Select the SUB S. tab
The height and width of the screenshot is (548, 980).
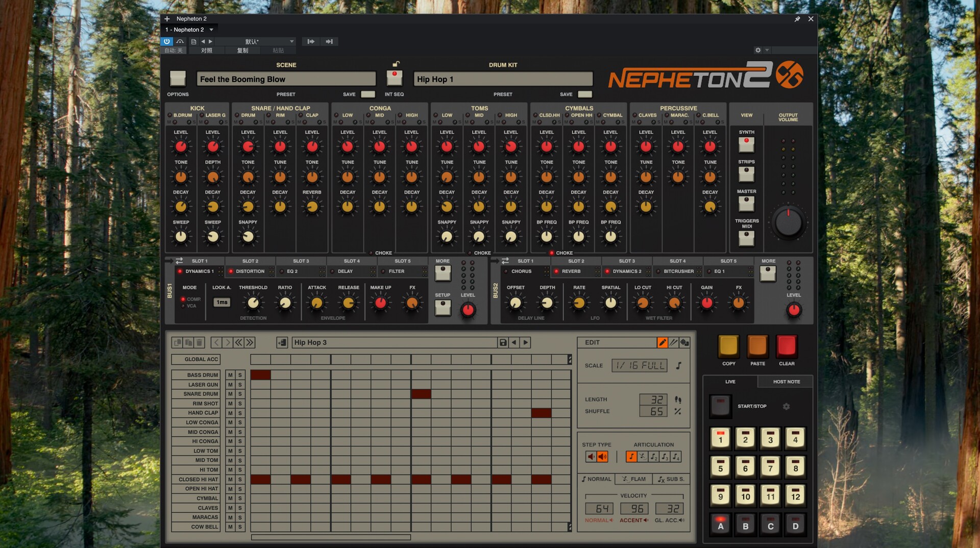click(671, 479)
